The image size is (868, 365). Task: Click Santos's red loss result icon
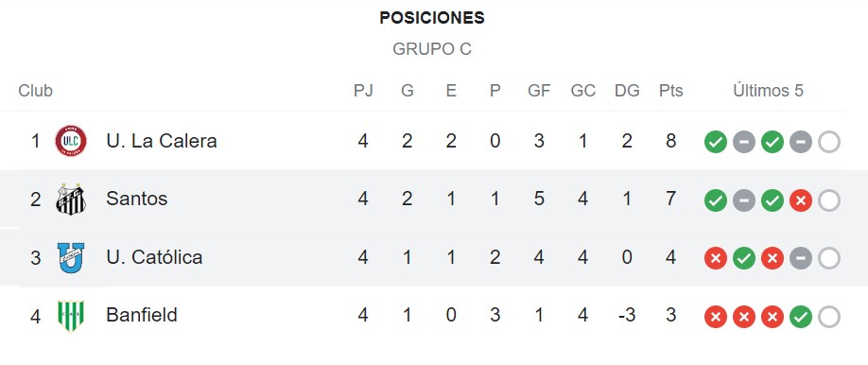tap(801, 200)
